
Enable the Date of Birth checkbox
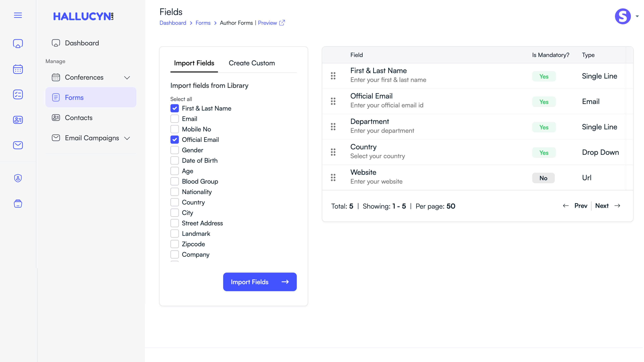tap(174, 160)
